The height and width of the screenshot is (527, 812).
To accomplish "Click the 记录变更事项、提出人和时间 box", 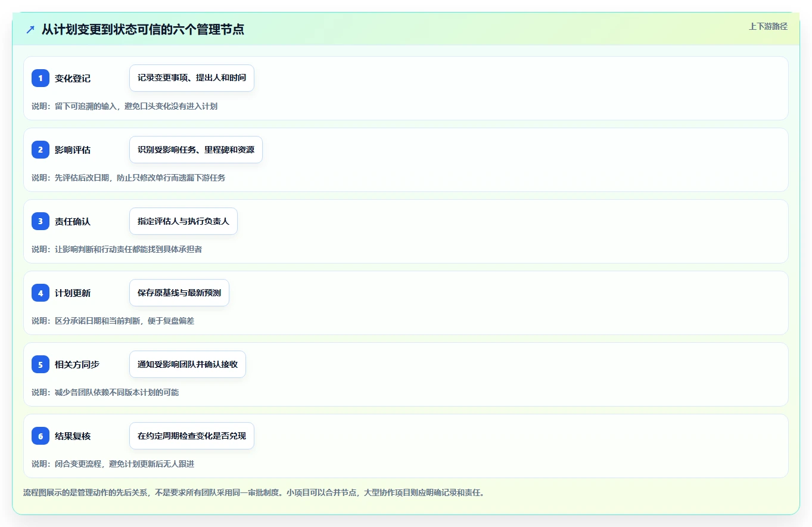I will tap(192, 78).
